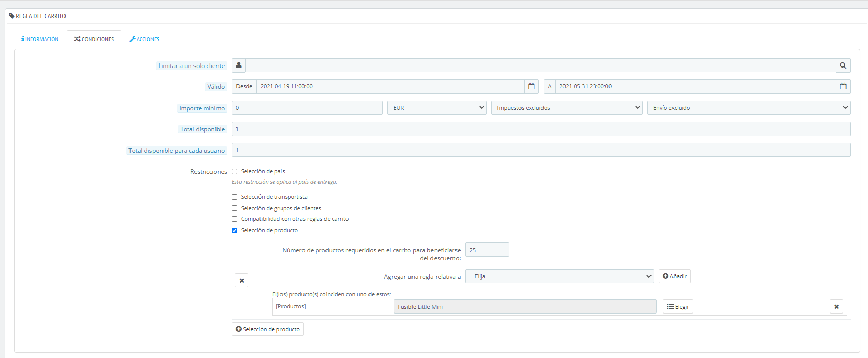The width and height of the screenshot is (868, 358).
Task: Delete the Fusible Little Mini product row
Action: pos(836,307)
